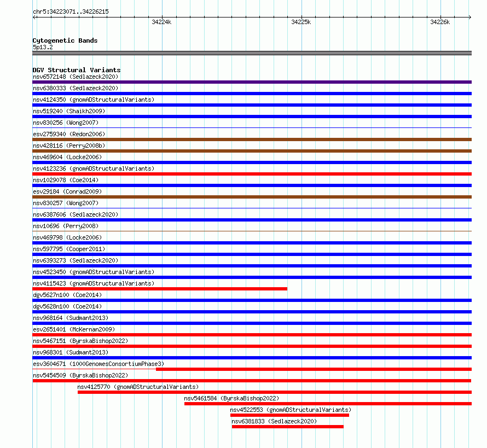Open nsv5461584 (ByrskaBishop2022) variant
The image size is (487, 448).
pyautogui.click(x=231, y=398)
